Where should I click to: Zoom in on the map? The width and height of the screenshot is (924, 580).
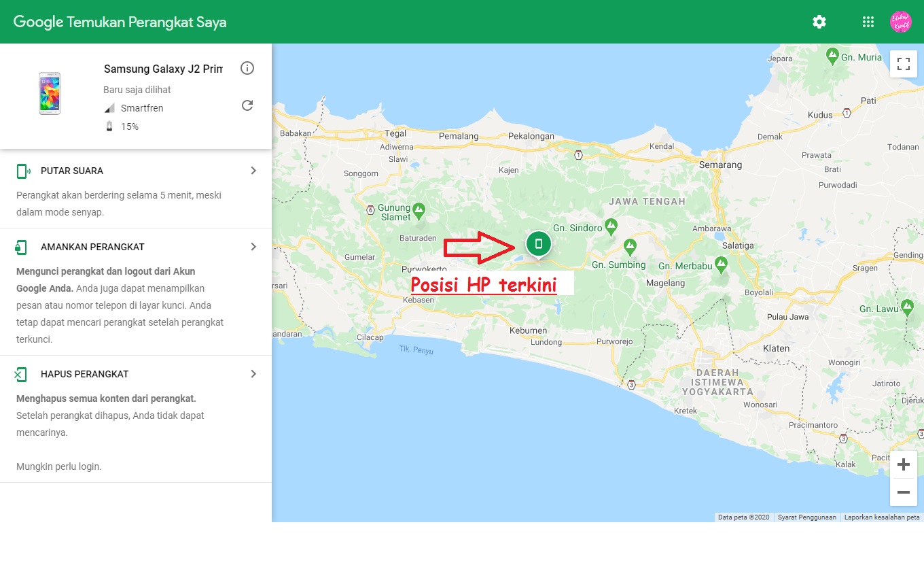[x=903, y=465]
